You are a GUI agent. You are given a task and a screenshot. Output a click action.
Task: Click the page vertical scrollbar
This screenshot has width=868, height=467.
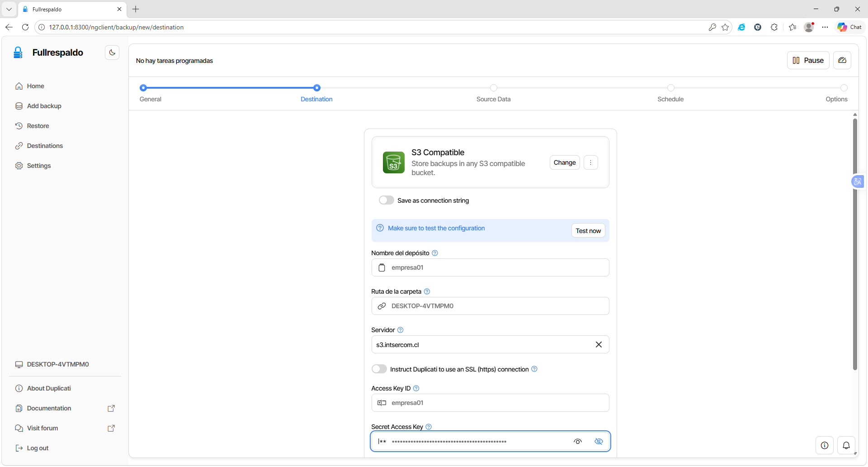click(x=855, y=244)
